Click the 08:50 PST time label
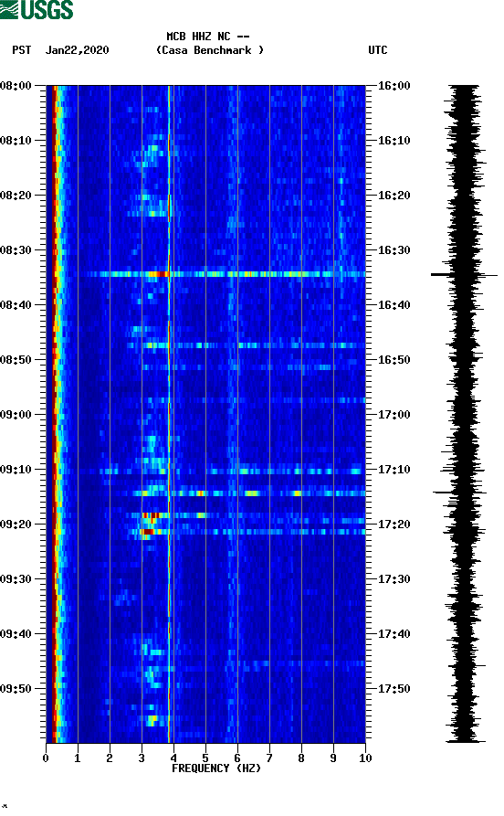This screenshot has width=504, height=816. click(x=16, y=360)
